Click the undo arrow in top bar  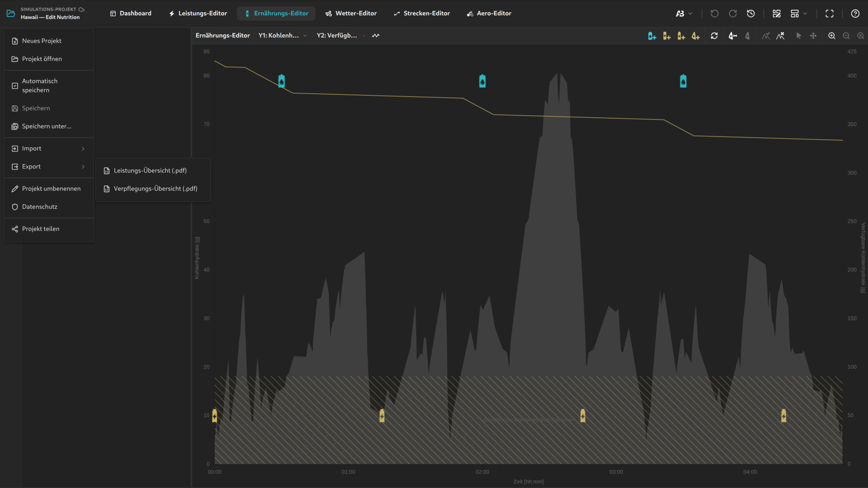[x=715, y=14]
